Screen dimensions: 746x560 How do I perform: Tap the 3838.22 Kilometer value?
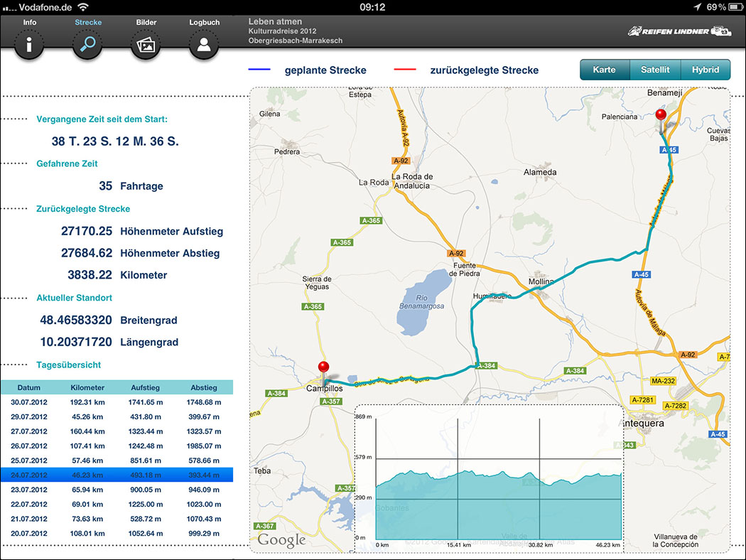coord(90,275)
